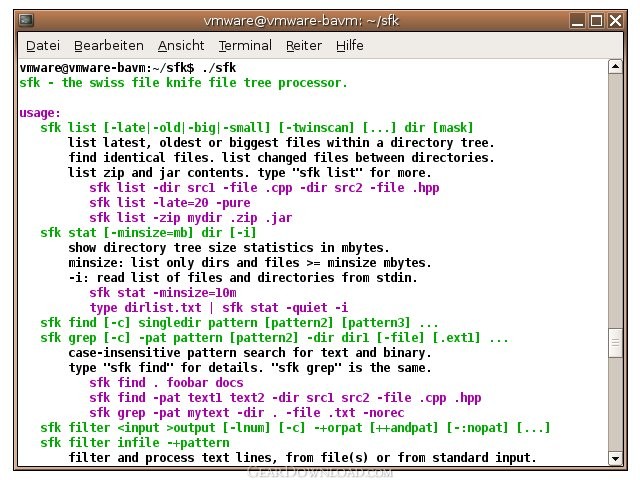The image size is (640, 480).
Task: Click the scrollbar down arrow
Action: (615, 458)
